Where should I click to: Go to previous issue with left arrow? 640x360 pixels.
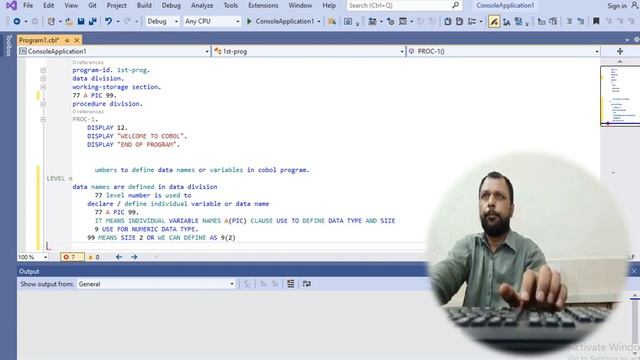click(119, 257)
